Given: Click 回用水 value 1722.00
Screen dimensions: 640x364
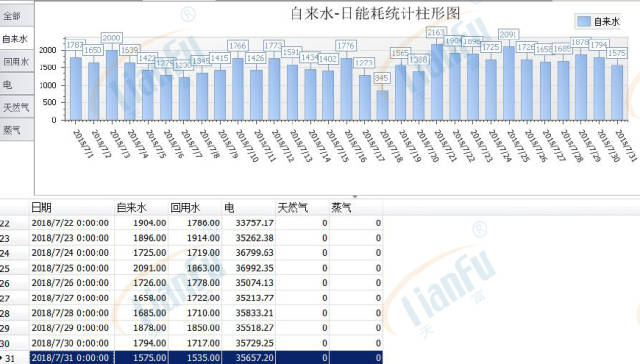Looking at the screenshot, I should [195, 298].
